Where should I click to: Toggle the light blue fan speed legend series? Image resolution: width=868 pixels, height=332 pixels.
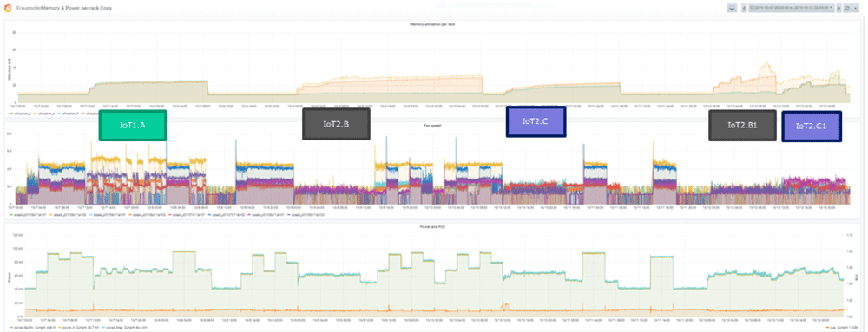107,214
